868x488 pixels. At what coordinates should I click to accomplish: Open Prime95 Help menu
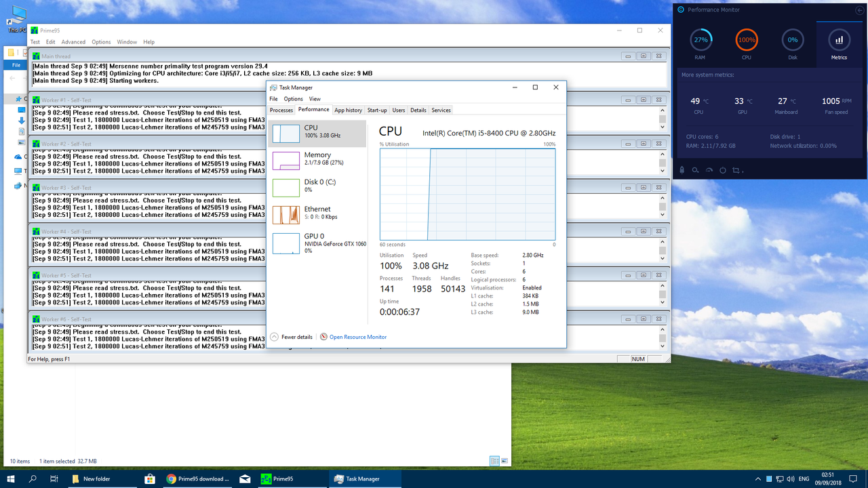149,42
